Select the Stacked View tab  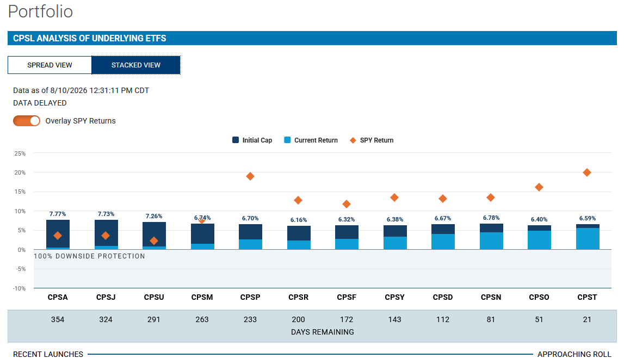(x=135, y=65)
